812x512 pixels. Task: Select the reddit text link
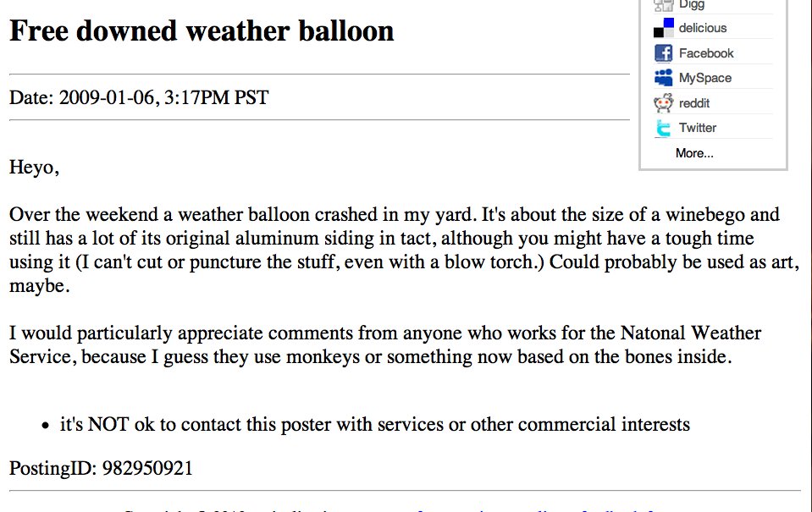pyautogui.click(x=694, y=103)
